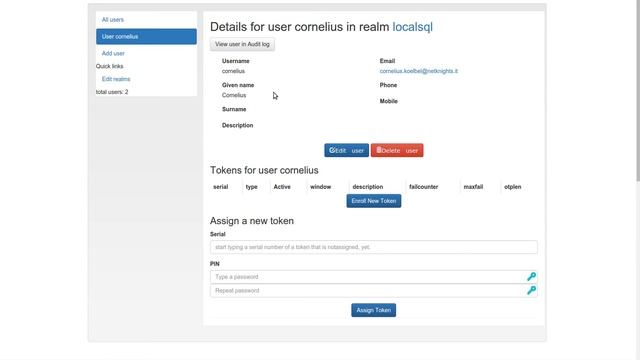The image size is (640, 360).
Task: Click the username value cornelius
Action: [x=233, y=71]
